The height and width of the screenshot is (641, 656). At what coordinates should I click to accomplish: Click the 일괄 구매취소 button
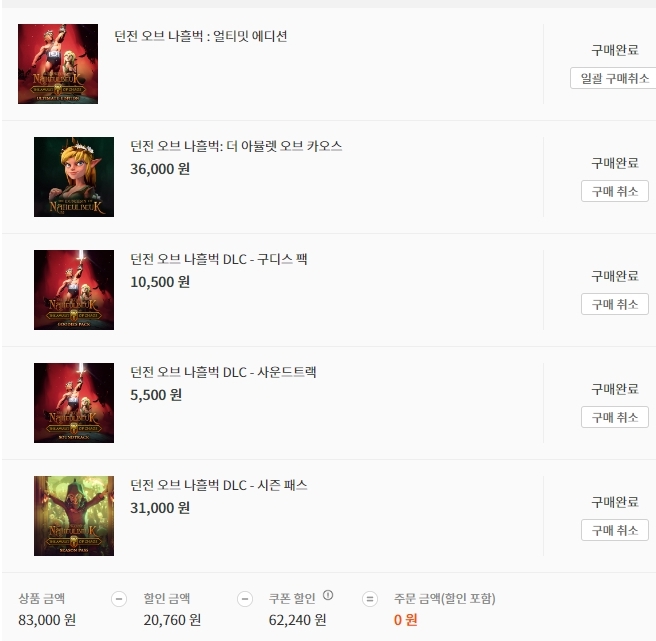pos(614,78)
